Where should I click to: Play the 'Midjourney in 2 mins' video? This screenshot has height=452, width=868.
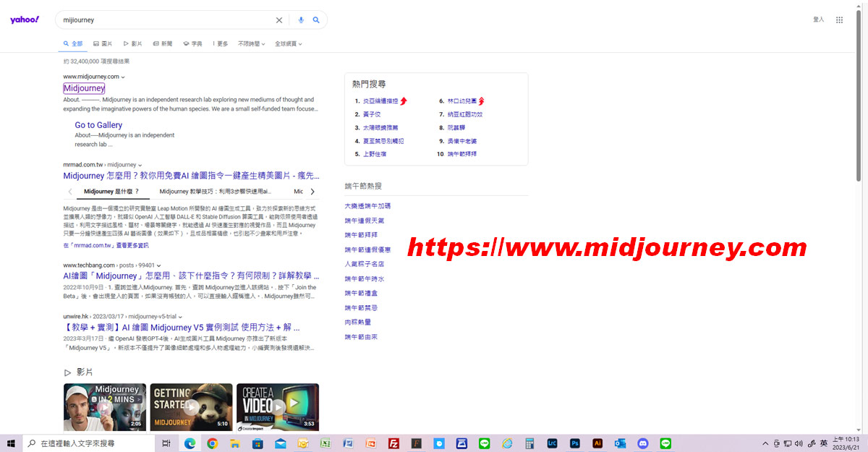(105, 407)
